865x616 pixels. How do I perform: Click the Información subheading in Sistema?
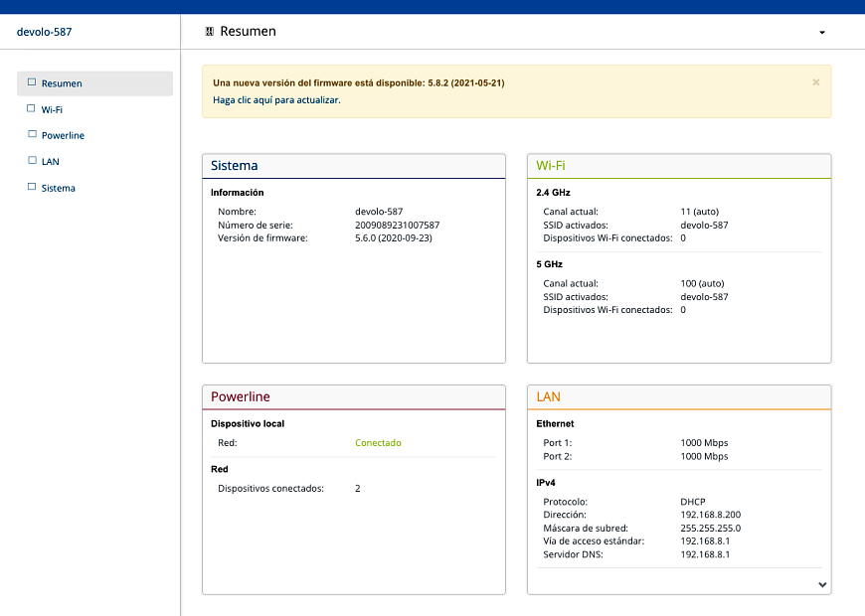pos(238,193)
